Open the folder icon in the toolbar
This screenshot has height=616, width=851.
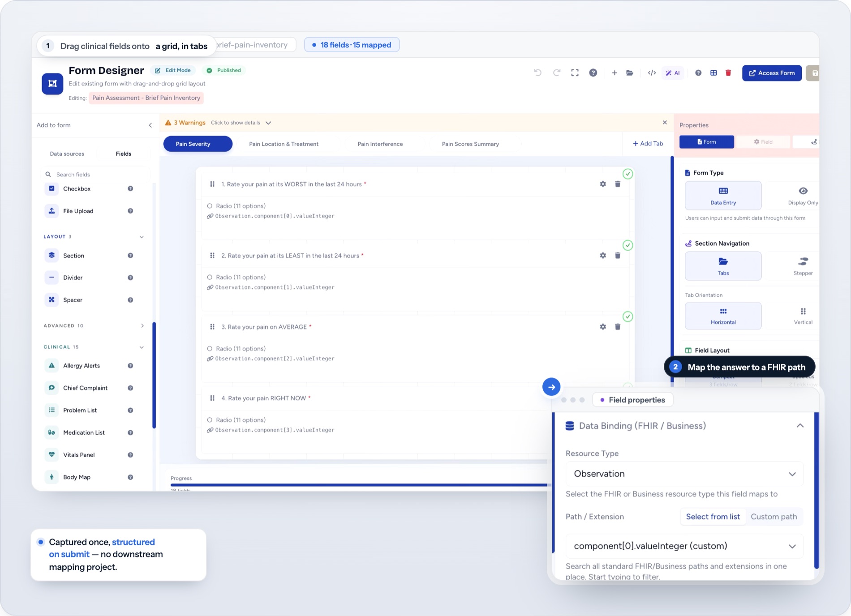pyautogui.click(x=630, y=73)
